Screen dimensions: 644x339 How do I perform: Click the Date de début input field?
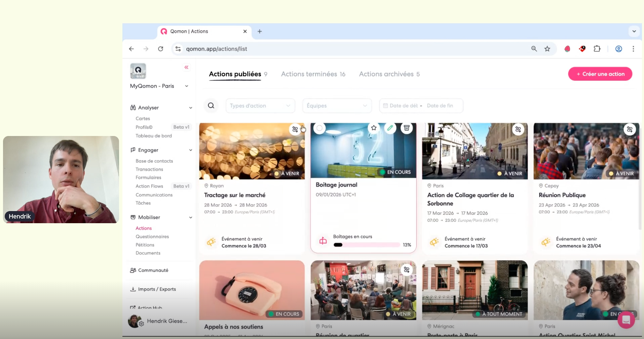(x=403, y=106)
